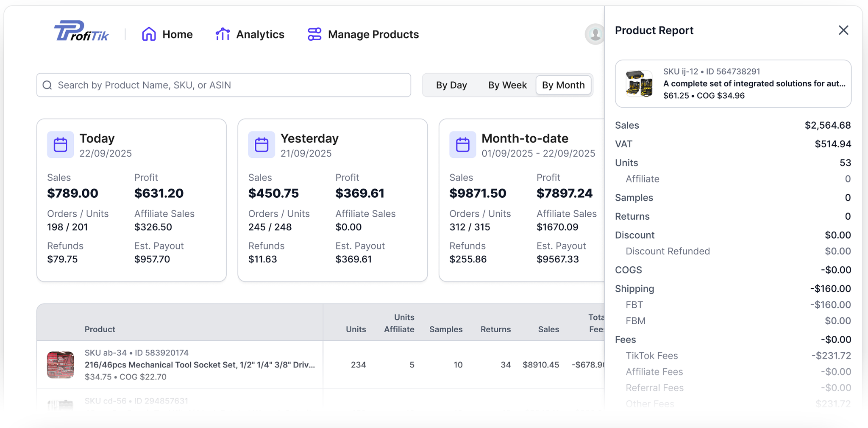
Task: Navigate to Home
Action: point(177,34)
